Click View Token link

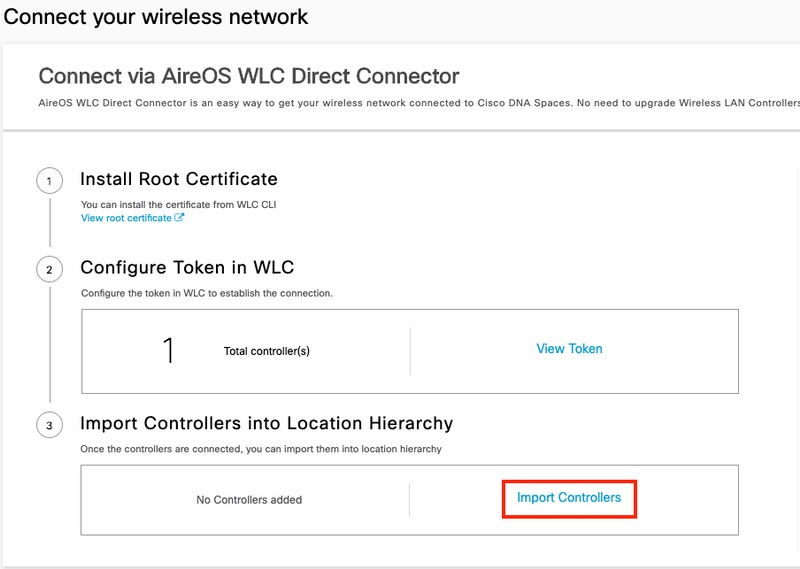click(x=569, y=349)
